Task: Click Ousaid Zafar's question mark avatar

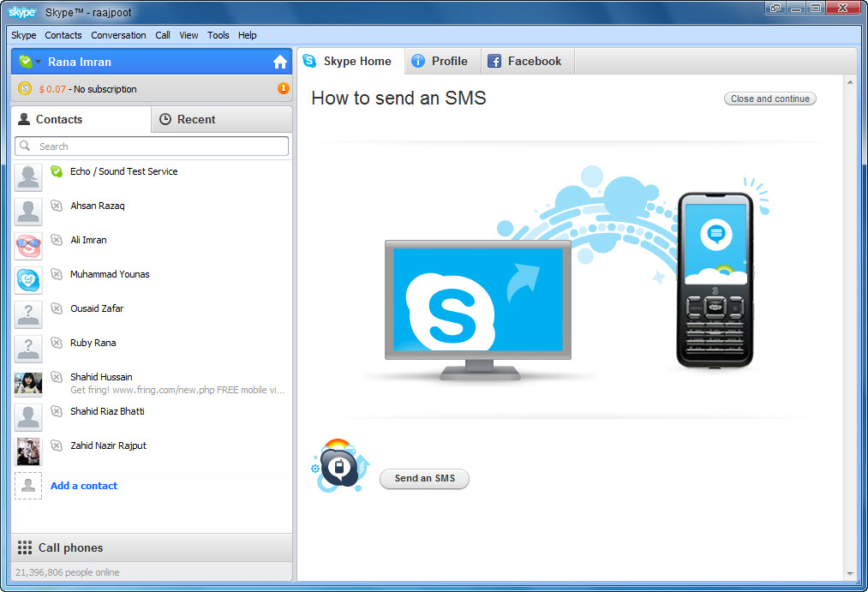Action: 28,314
